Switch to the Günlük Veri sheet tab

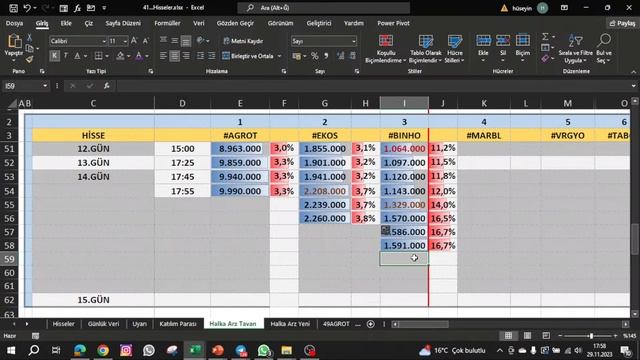(x=104, y=324)
